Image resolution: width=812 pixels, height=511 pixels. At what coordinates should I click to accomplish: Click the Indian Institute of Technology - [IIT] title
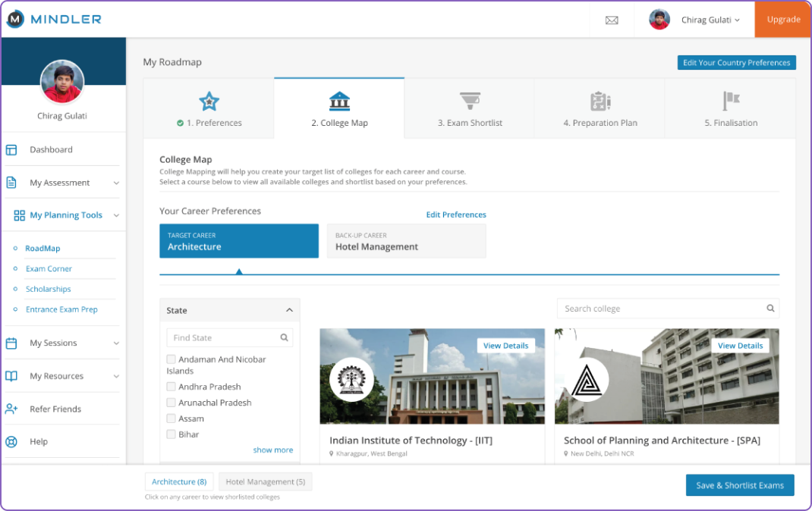[411, 440]
